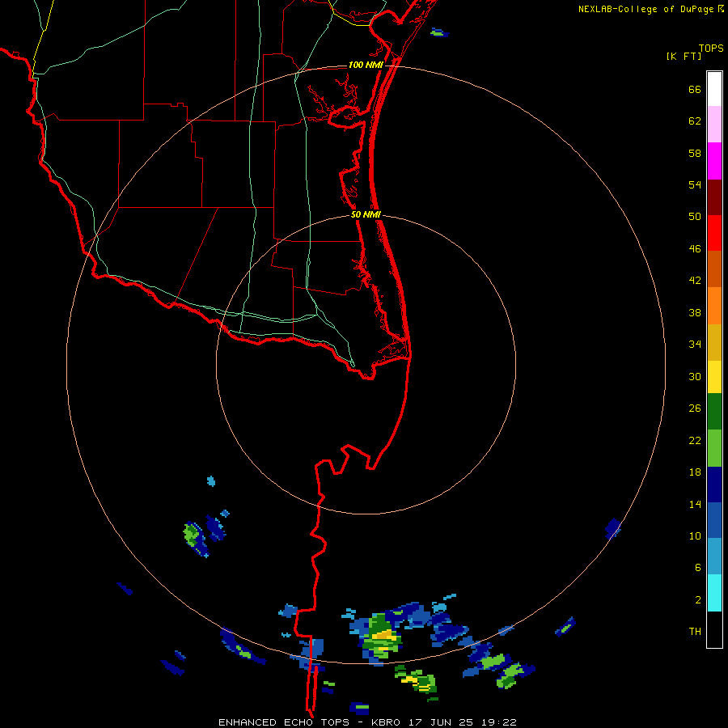
Task: Click the legend value '2'
Action: pyautogui.click(x=698, y=600)
